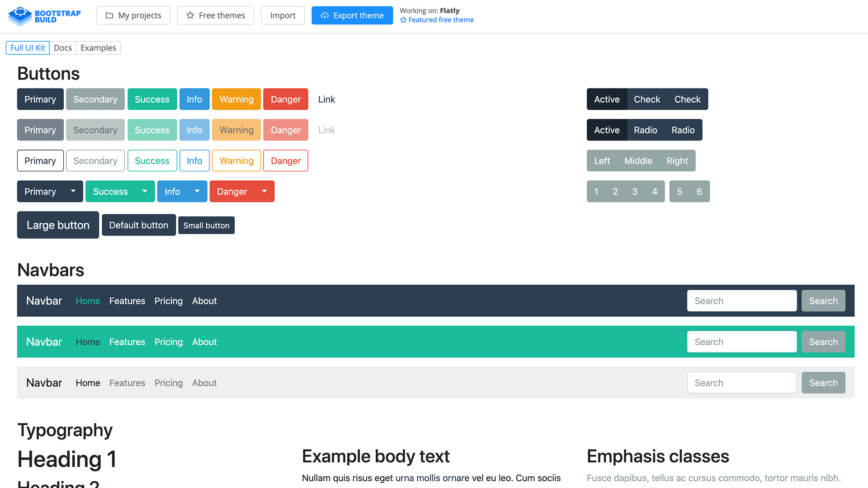Toggle the first Check checkbox button
The width and height of the screenshot is (868, 488).
(x=647, y=99)
